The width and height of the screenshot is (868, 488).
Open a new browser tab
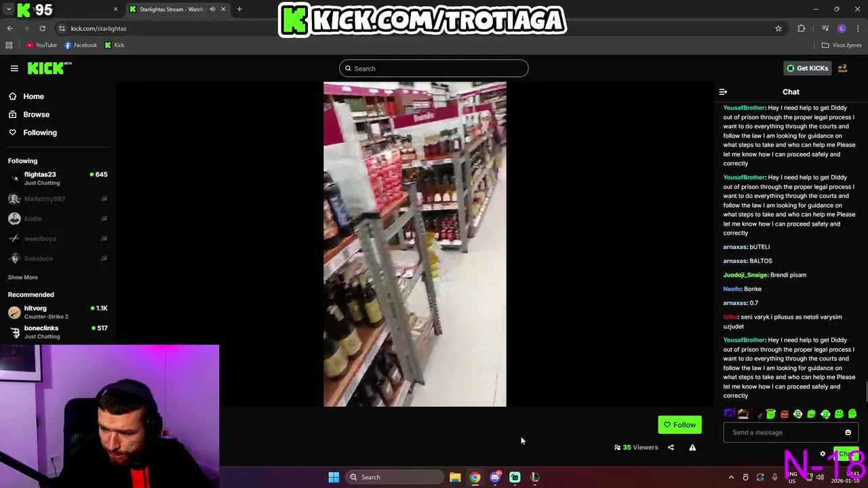coord(239,9)
